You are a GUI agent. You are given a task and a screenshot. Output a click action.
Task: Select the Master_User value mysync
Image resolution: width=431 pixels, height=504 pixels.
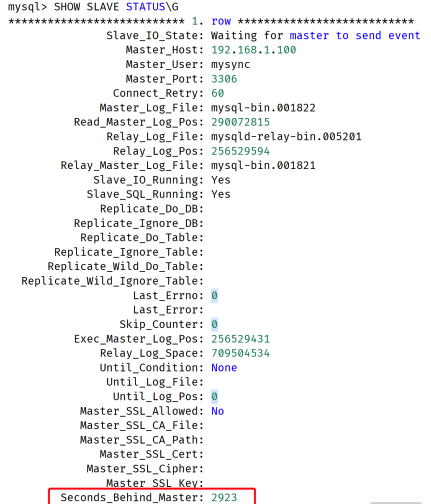[x=230, y=65]
